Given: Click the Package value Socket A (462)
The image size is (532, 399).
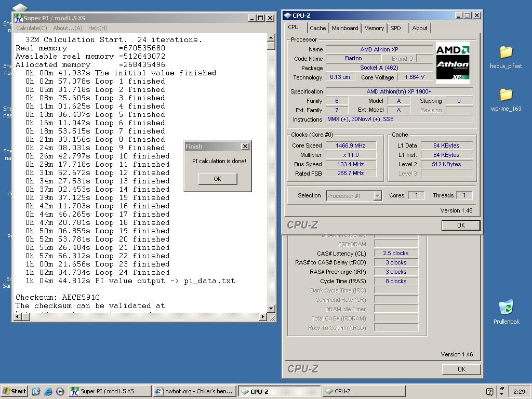Looking at the screenshot, I should pyautogui.click(x=379, y=68).
